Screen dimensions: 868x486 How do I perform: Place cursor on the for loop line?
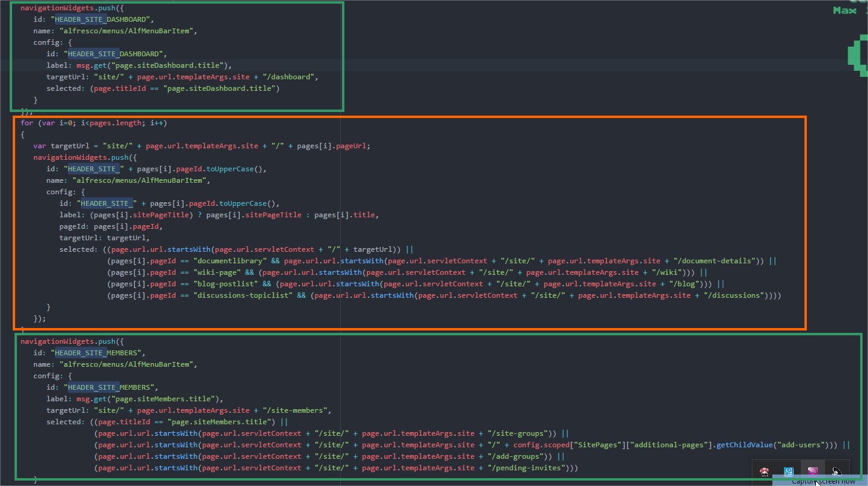click(94, 123)
